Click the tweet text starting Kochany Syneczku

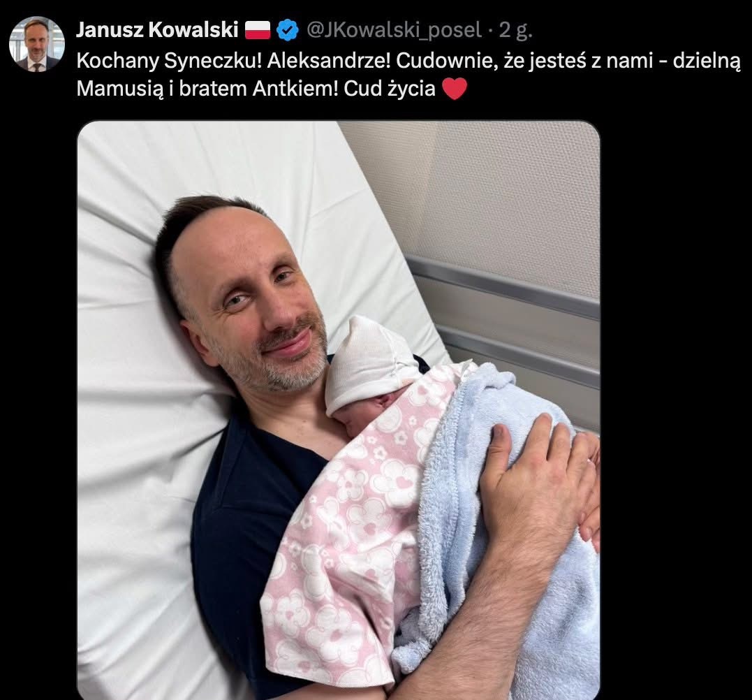point(408,75)
